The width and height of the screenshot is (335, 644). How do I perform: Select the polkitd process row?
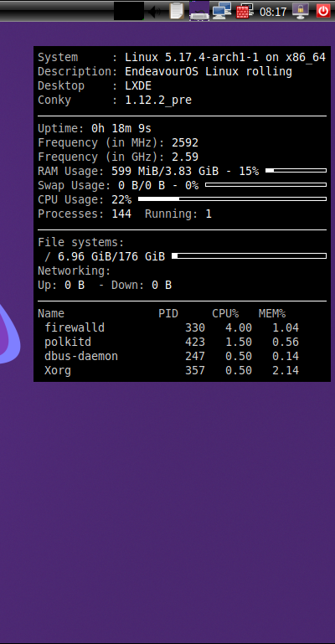click(x=172, y=343)
